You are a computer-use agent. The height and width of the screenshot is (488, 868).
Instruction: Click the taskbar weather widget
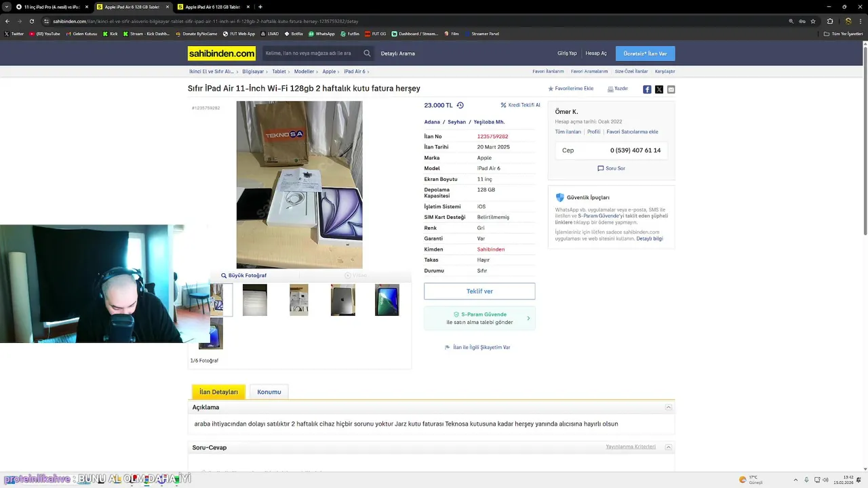click(x=751, y=480)
